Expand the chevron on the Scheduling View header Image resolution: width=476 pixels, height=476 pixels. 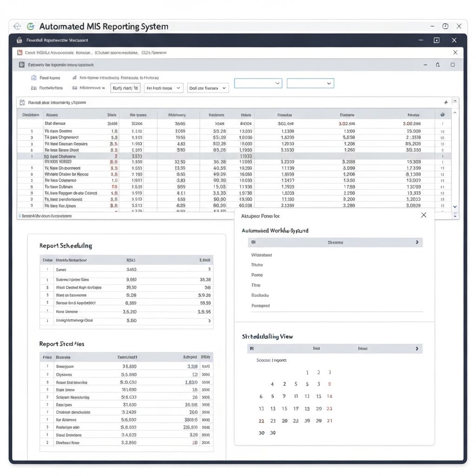(417, 348)
